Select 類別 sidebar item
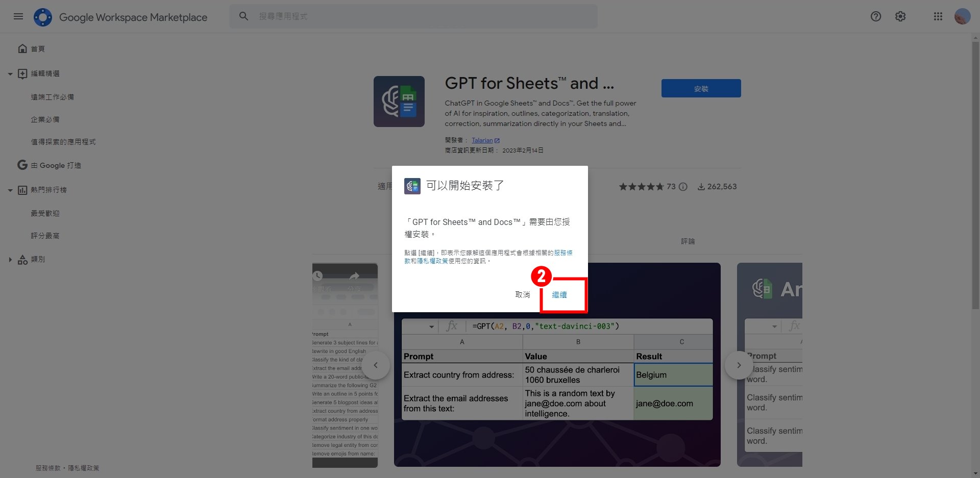The height and width of the screenshot is (478, 980). [x=38, y=259]
